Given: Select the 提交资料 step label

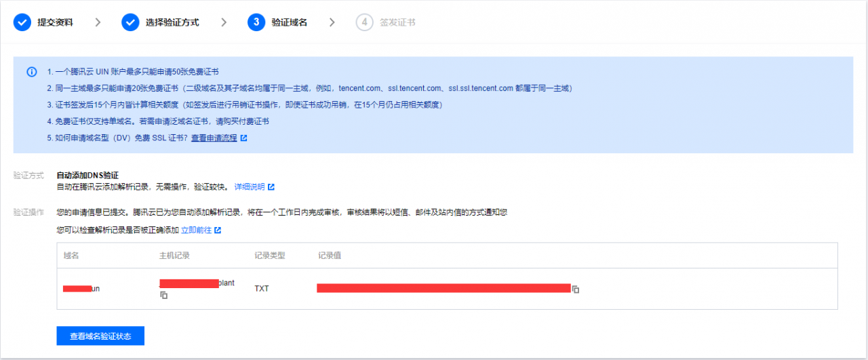Looking at the screenshot, I should tap(56, 22).
